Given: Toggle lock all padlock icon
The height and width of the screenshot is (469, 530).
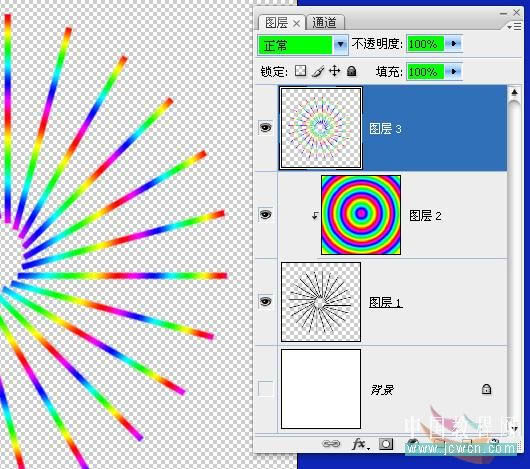Looking at the screenshot, I should coord(352,71).
